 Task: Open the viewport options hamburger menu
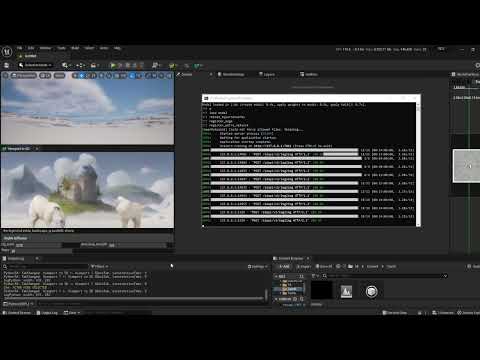coord(6,76)
